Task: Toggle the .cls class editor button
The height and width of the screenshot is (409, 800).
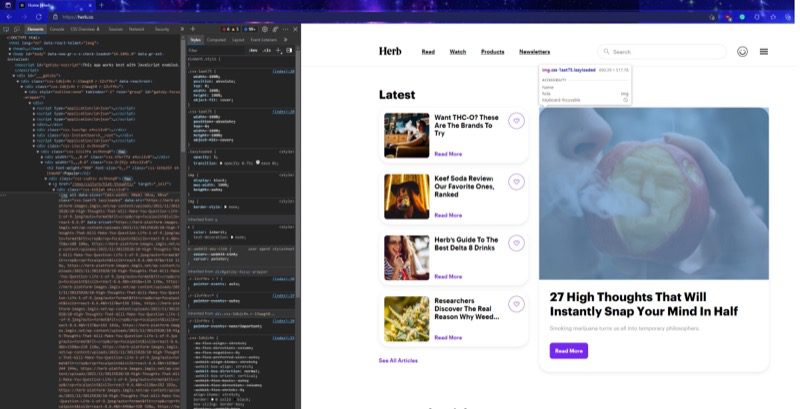Action: pos(267,50)
